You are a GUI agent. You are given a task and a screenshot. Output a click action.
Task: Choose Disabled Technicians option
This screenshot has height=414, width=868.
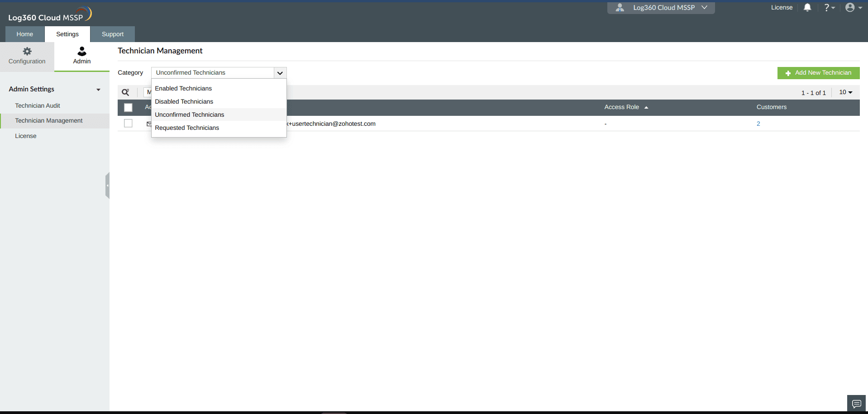tap(219, 101)
